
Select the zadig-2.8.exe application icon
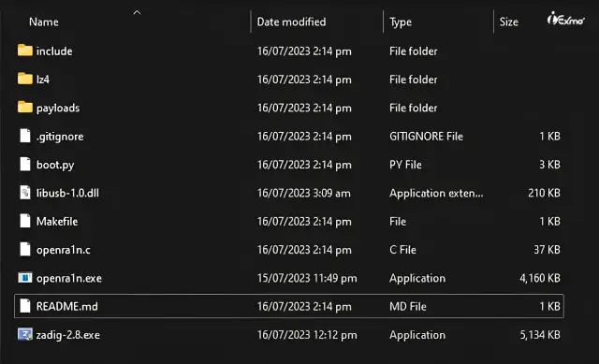(x=25, y=335)
